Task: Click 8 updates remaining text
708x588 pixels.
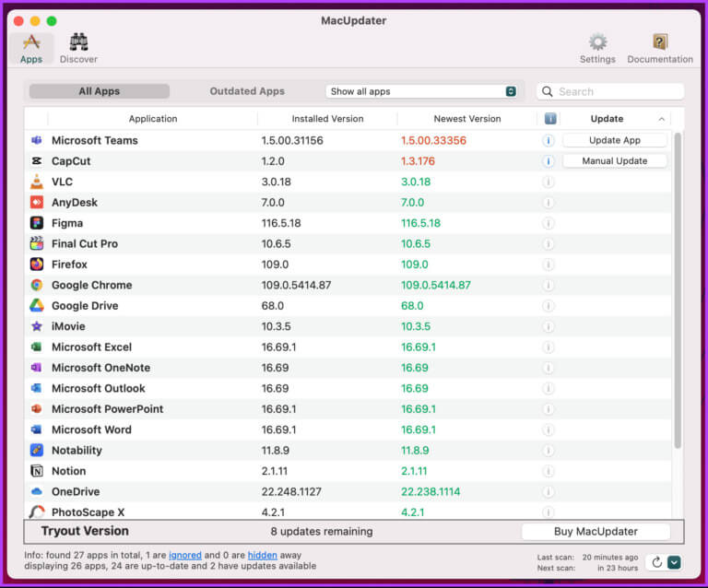Action: [x=322, y=532]
